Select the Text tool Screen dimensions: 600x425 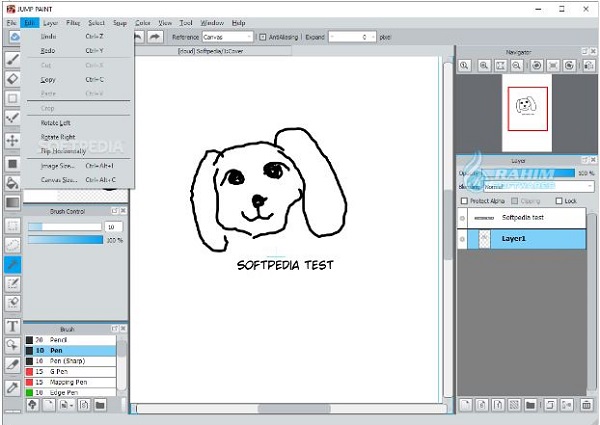(x=13, y=326)
